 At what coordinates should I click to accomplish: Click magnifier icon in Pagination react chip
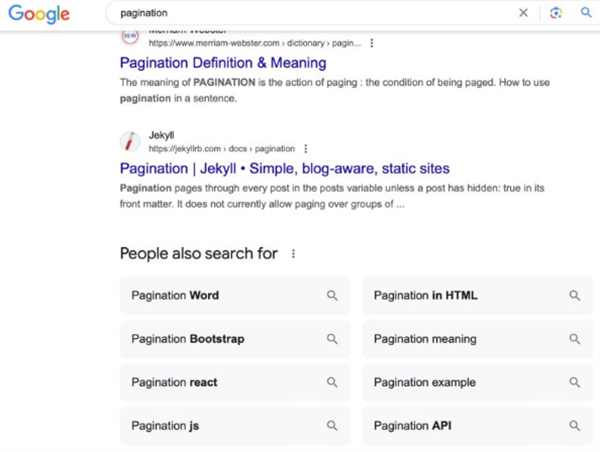pyautogui.click(x=332, y=382)
